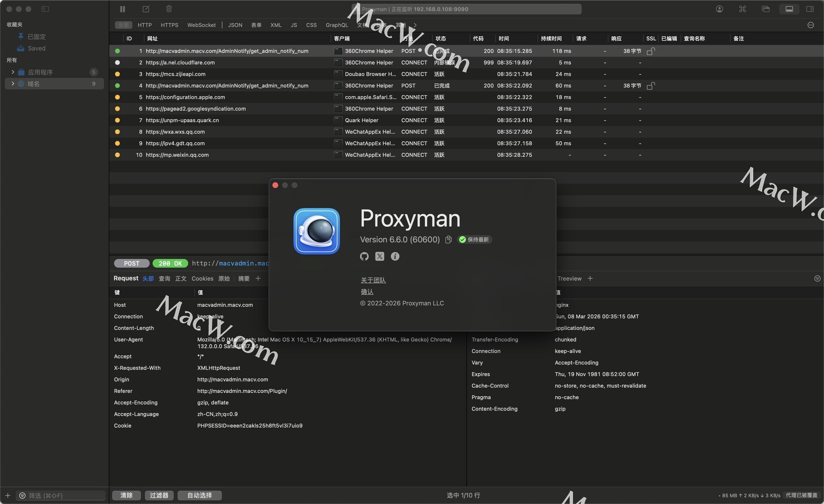This screenshot has height=504, width=824.
Task: Click the info circle icon in the About dialog
Action: pyautogui.click(x=395, y=257)
